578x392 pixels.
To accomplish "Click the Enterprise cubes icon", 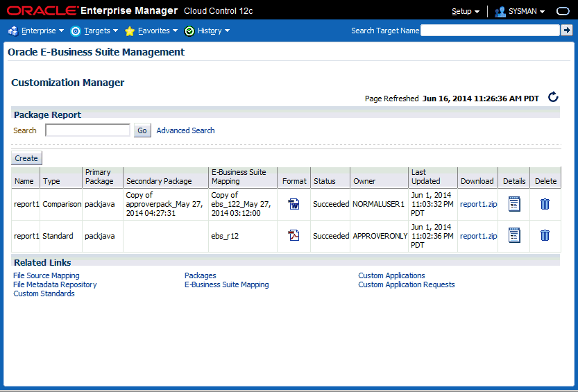I will [x=13, y=31].
